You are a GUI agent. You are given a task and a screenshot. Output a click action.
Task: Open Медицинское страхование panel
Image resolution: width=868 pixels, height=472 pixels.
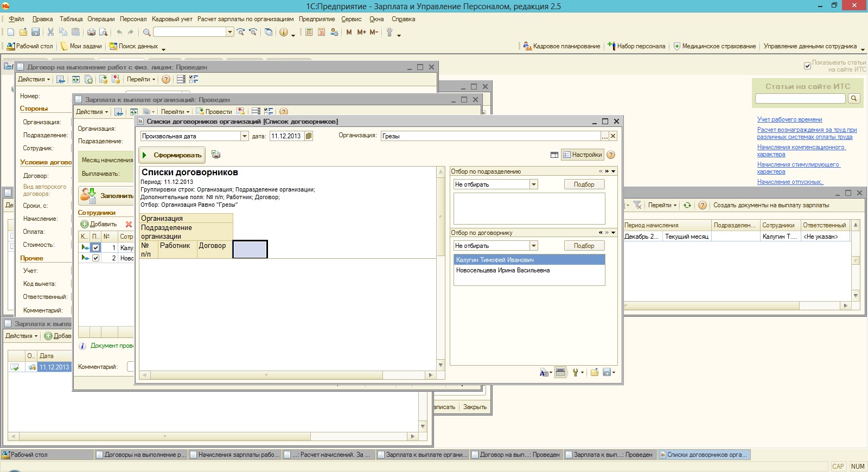tap(714, 46)
